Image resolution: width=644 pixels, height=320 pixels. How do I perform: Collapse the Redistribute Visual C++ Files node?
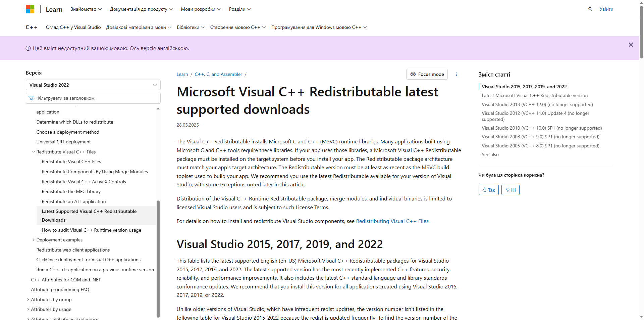click(x=34, y=152)
